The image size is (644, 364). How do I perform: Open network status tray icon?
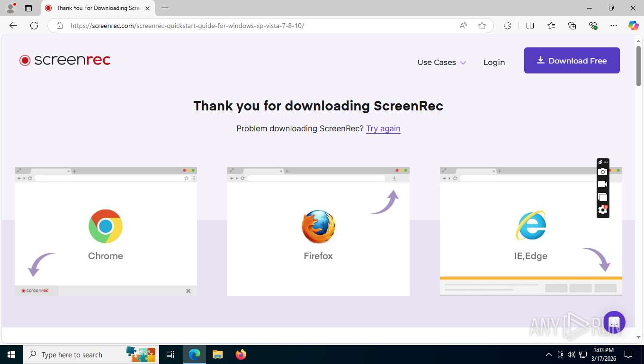point(582,355)
